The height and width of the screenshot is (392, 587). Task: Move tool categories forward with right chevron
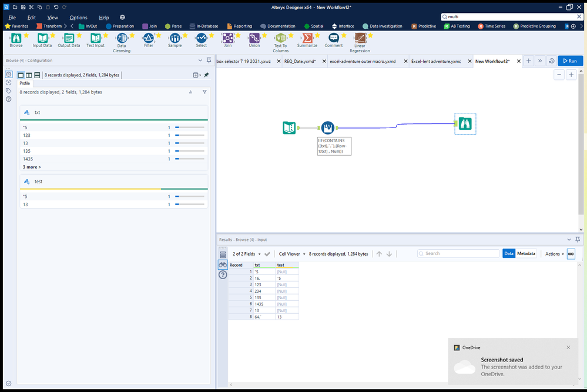[x=581, y=26]
